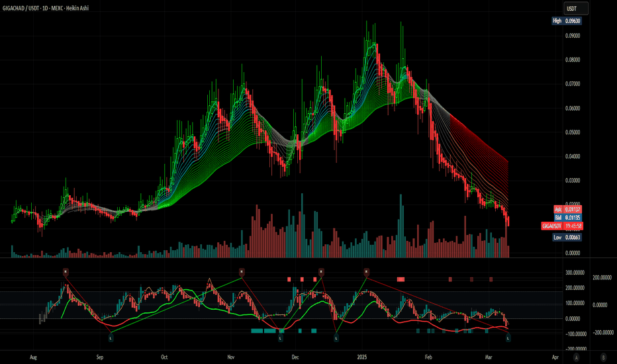This screenshot has height=364, width=617.
Task: Click the Nov label on time axis
Action: coord(231,357)
